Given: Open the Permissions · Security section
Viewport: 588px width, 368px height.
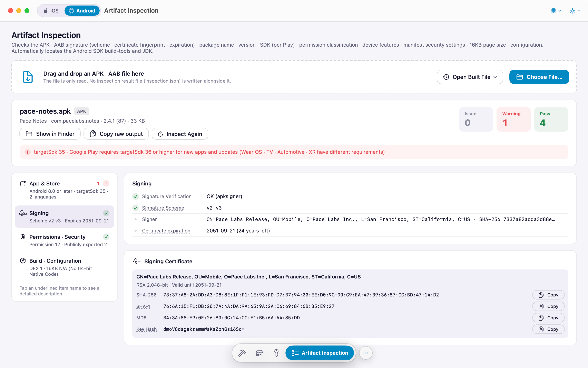Looking at the screenshot, I should (x=64, y=240).
